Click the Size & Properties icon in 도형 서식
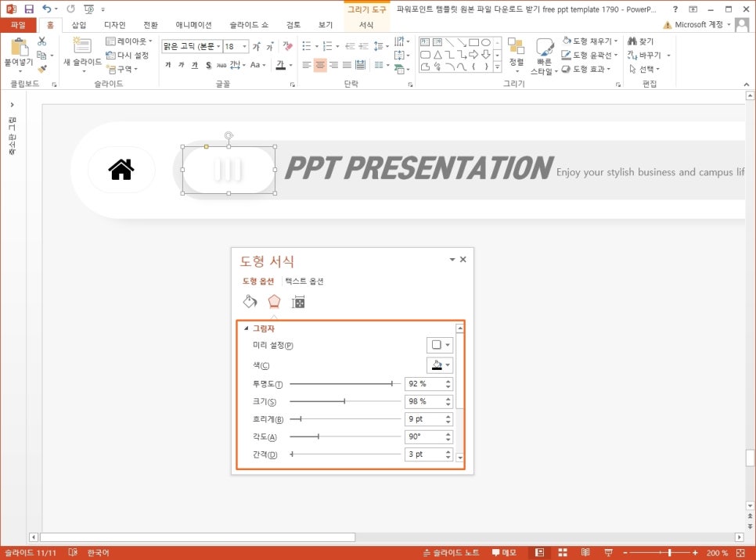Image resolution: width=756 pixels, height=560 pixels. [298, 300]
